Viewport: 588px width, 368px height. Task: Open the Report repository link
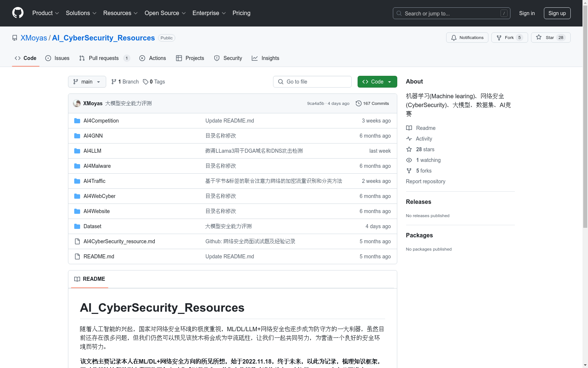pos(425,181)
